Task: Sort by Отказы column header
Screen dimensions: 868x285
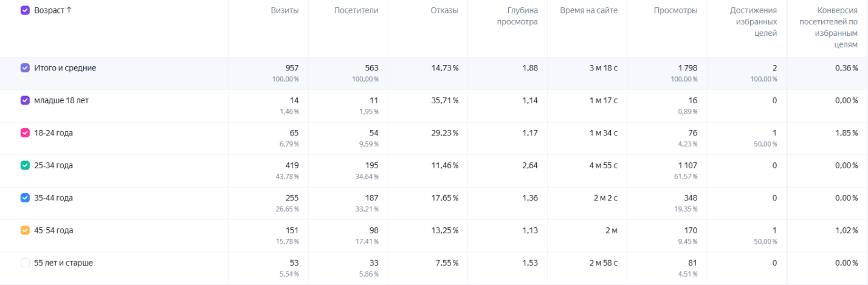Action: [444, 10]
